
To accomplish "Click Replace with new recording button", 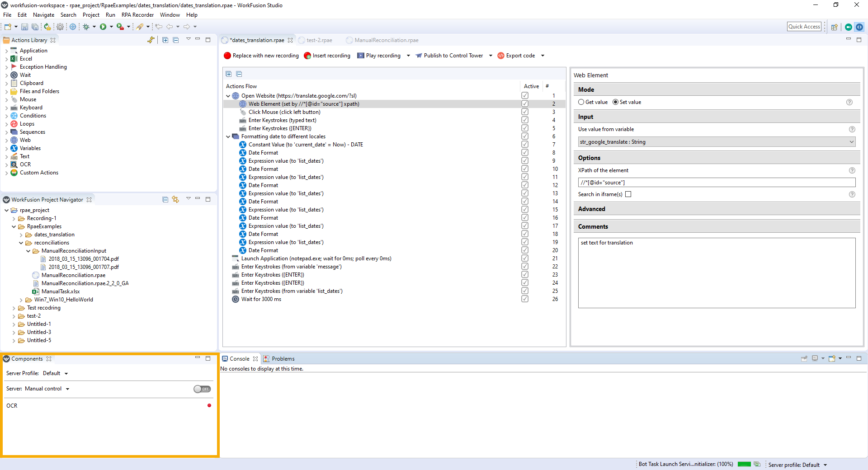I will click(261, 56).
